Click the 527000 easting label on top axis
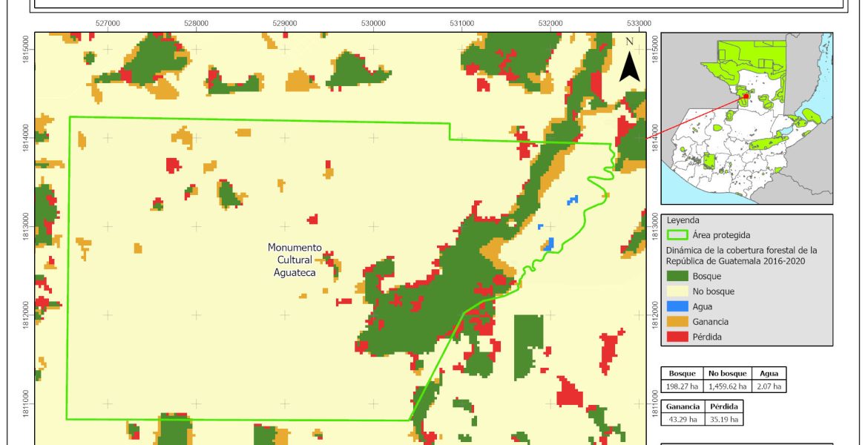 pos(108,24)
